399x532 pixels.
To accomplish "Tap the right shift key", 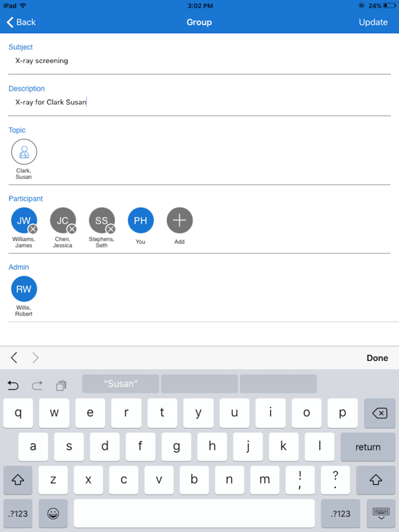I will point(375,480).
